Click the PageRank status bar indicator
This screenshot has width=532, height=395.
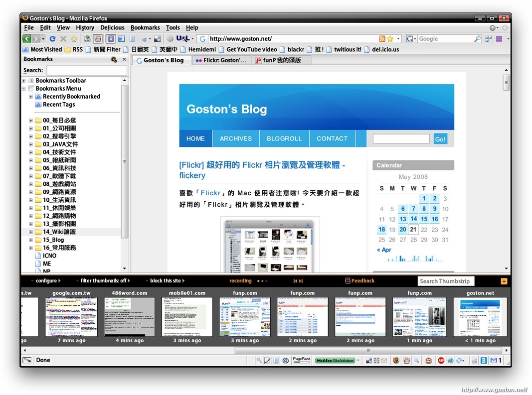click(301, 360)
